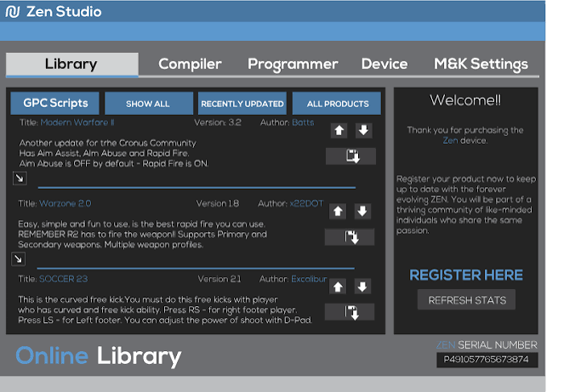Click the SHOW ALL filter button

[149, 104]
